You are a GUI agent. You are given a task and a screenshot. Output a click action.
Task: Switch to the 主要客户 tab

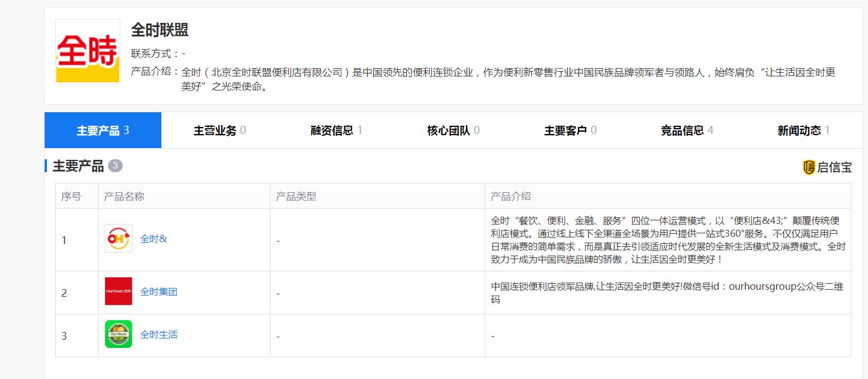(x=570, y=130)
